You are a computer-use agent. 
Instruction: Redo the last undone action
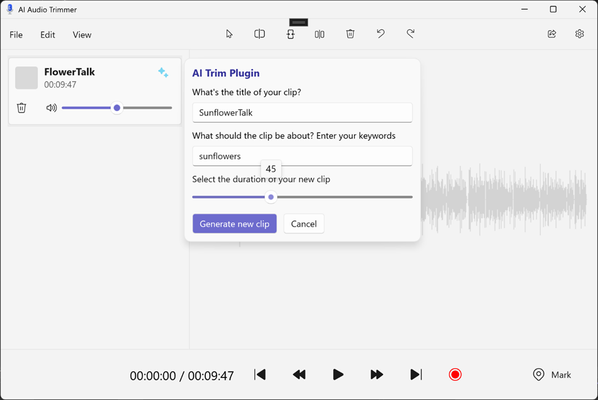(x=410, y=34)
